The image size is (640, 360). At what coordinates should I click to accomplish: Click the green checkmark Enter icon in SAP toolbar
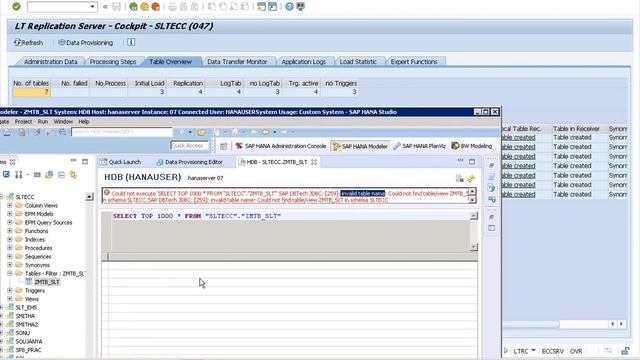coord(16,7)
